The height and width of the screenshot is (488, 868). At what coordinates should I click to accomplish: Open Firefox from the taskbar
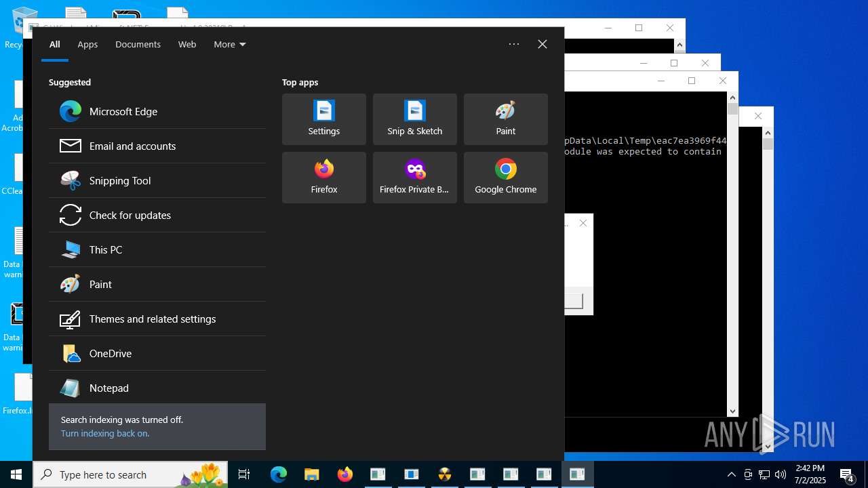pyautogui.click(x=345, y=474)
